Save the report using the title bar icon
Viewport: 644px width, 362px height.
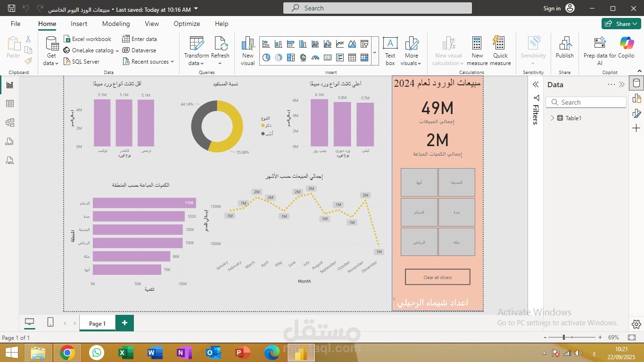12,8
